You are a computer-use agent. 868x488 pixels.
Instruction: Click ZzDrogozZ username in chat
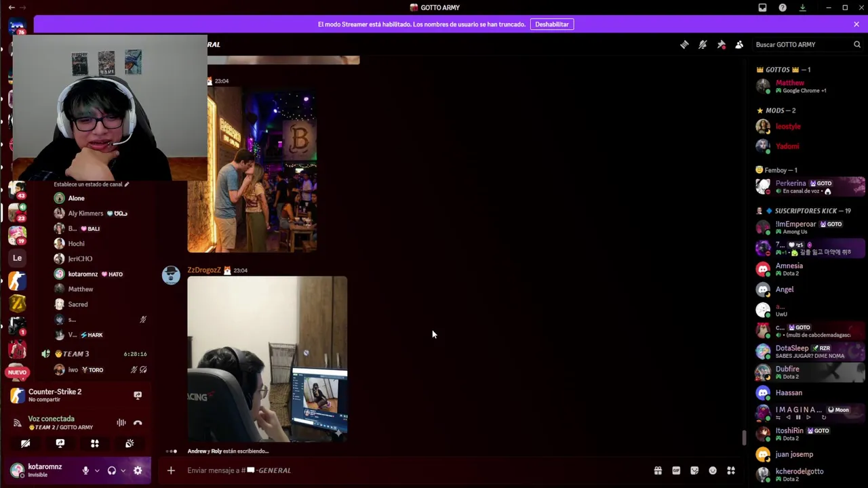[204, 270]
